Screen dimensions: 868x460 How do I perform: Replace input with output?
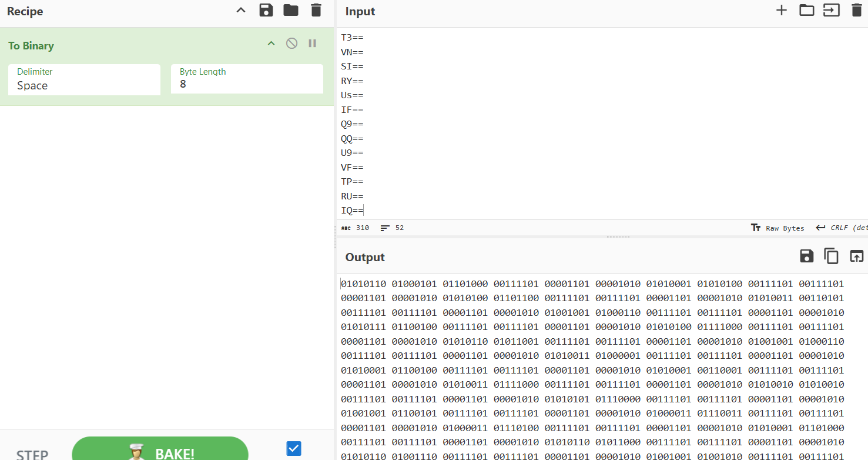click(x=856, y=256)
